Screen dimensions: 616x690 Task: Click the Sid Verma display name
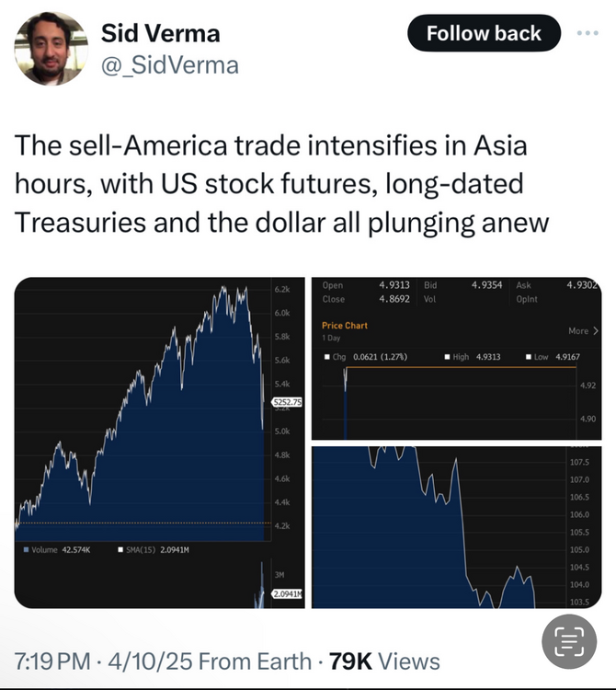pos(161,34)
